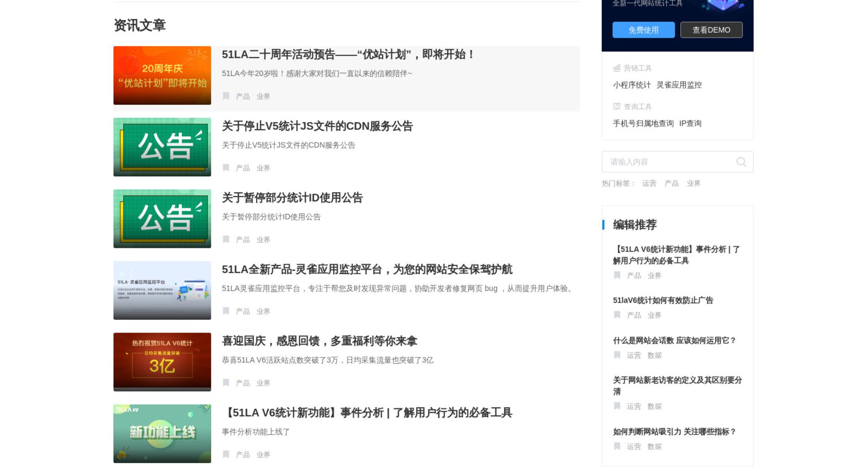
Task: Click 业界 tag under 如何有效防止广告 item
Action: coord(654,315)
